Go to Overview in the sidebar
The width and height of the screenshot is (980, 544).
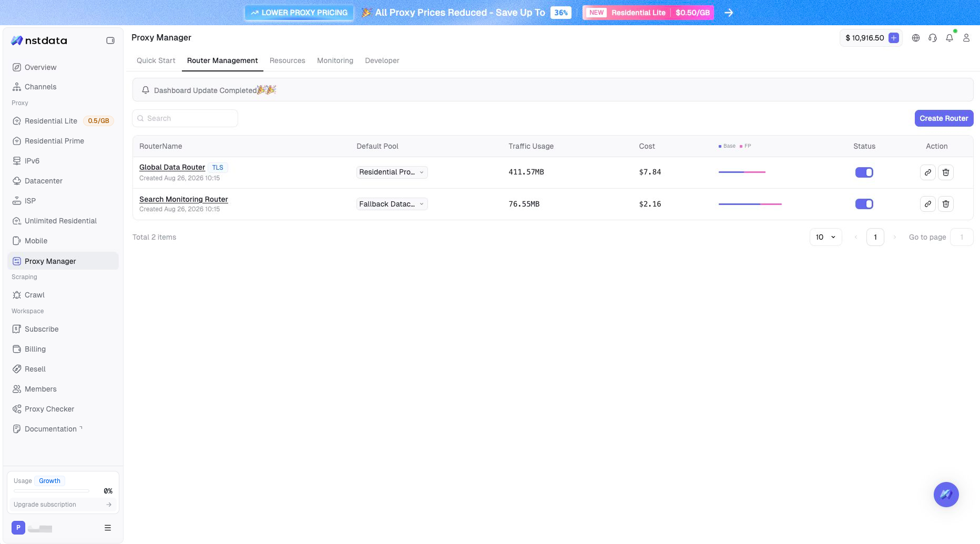pyautogui.click(x=63, y=67)
